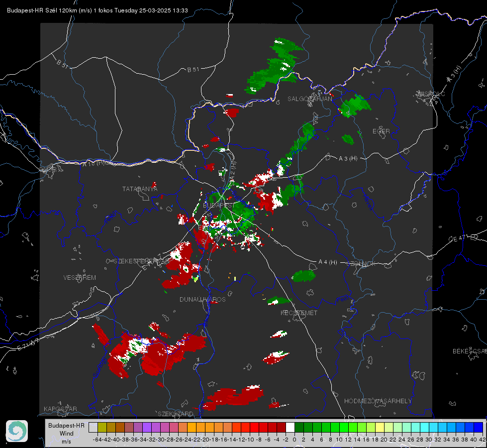Click the BUDAPEST city label
This screenshot has height=448, width=487.
point(219,206)
